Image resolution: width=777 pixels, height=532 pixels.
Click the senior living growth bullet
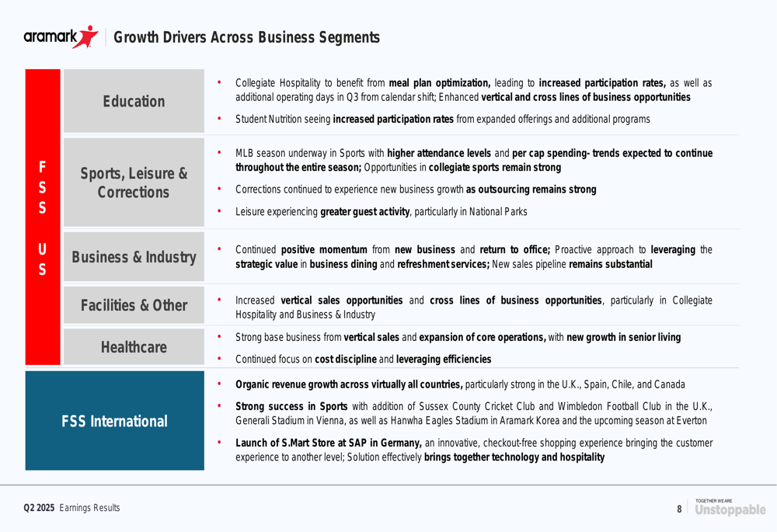458,337
